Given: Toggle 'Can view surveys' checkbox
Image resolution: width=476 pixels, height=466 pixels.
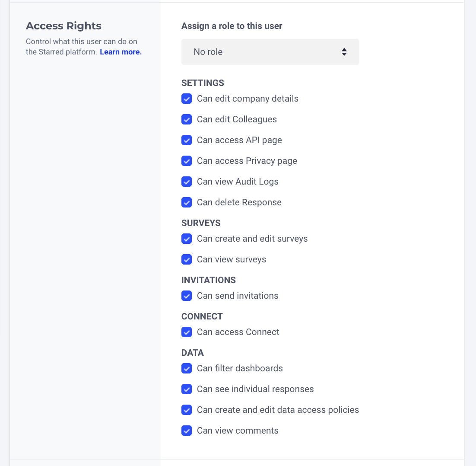Looking at the screenshot, I should tap(187, 259).
